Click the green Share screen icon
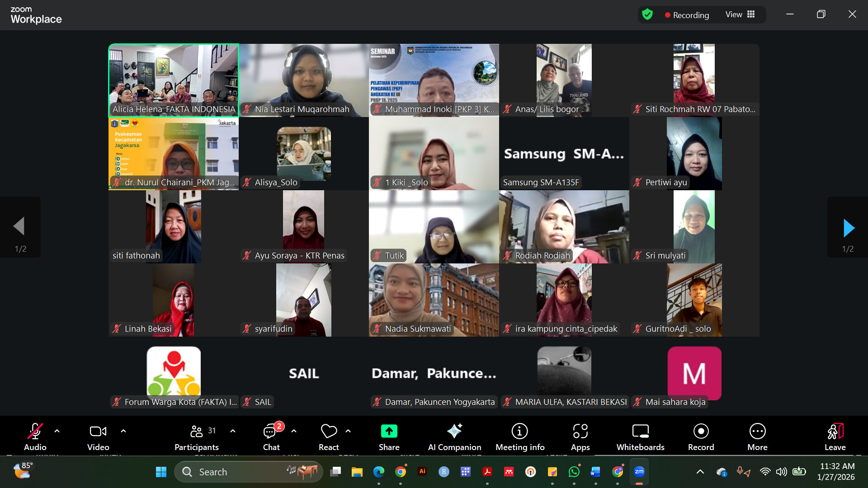This screenshot has width=868, height=488. click(x=389, y=432)
